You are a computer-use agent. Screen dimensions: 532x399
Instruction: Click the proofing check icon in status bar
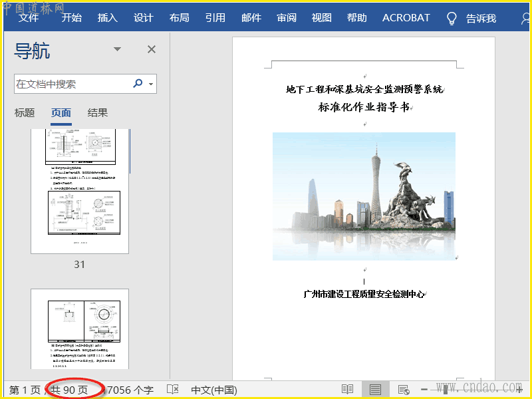(x=172, y=389)
